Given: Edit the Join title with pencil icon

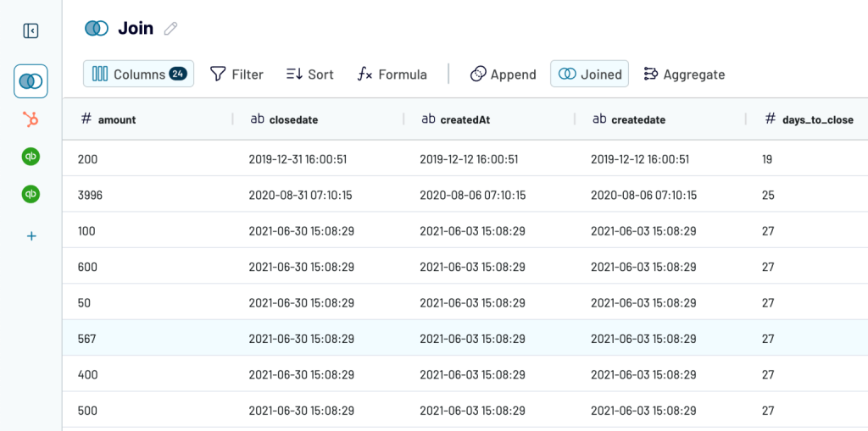Looking at the screenshot, I should (x=171, y=29).
